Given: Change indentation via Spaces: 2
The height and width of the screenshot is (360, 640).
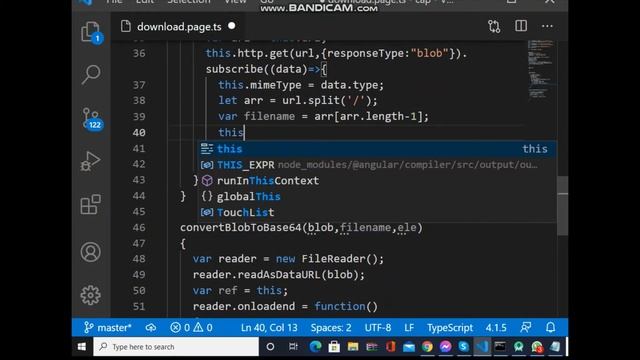Looking at the screenshot, I should (x=331, y=328).
